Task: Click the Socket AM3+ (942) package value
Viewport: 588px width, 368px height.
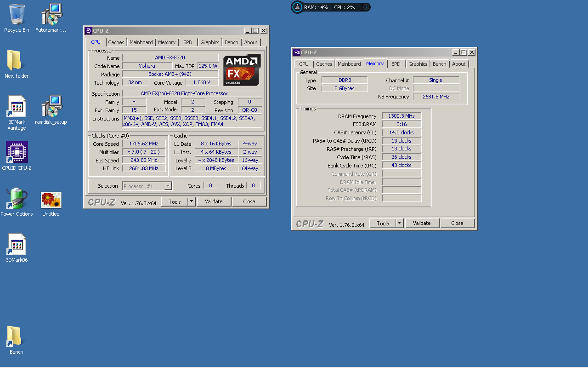Action: (x=170, y=74)
